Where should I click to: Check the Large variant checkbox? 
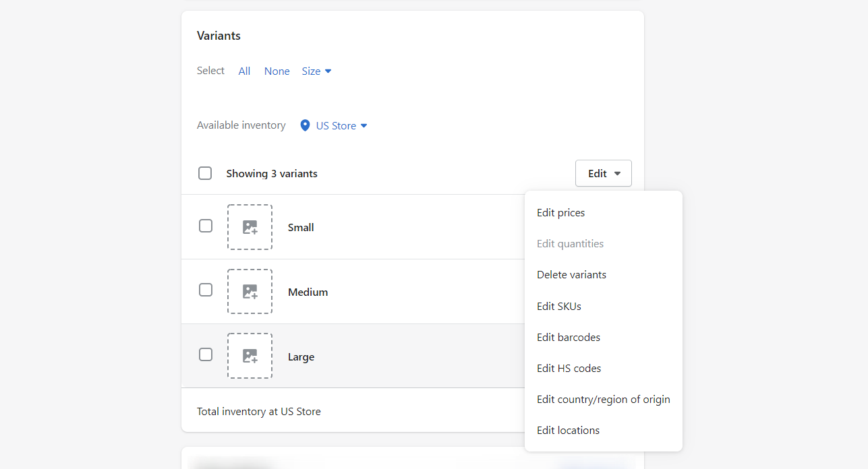click(x=205, y=354)
